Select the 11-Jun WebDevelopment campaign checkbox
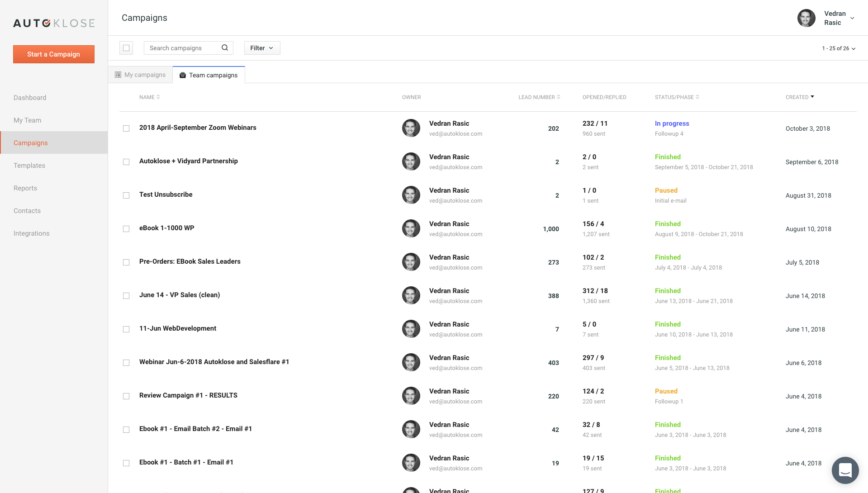This screenshot has width=868, height=493. 126,329
